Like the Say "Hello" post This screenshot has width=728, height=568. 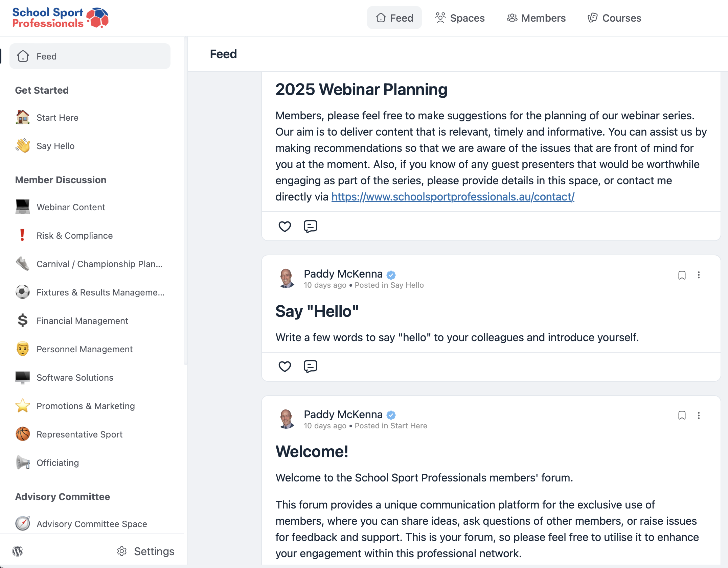click(x=285, y=366)
